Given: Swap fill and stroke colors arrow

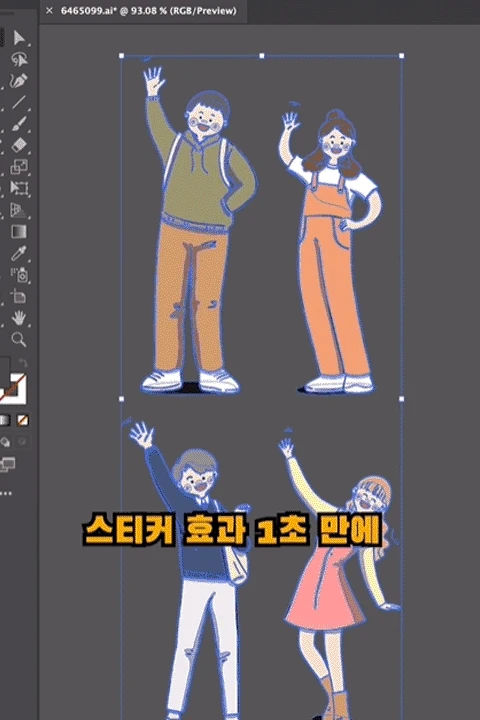Looking at the screenshot, I should click(x=23, y=363).
